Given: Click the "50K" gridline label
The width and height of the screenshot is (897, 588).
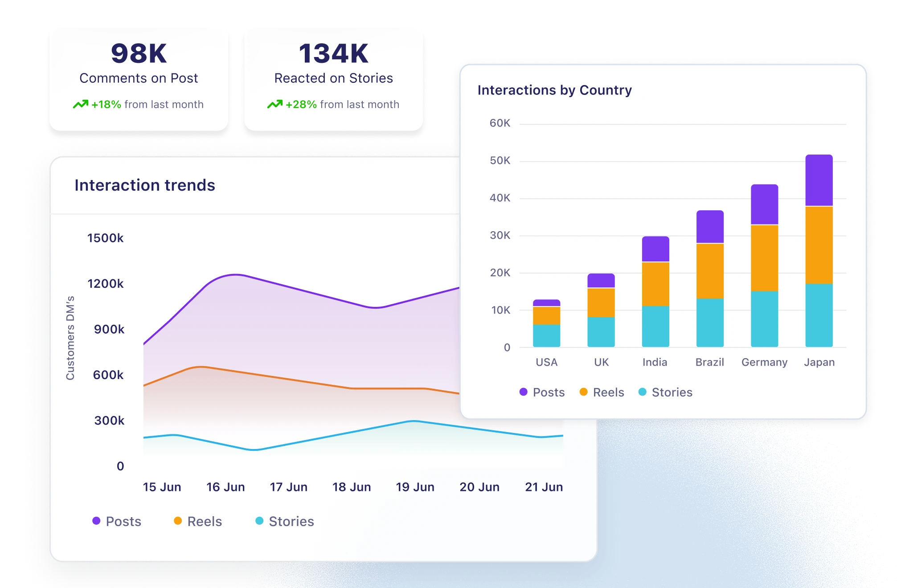Looking at the screenshot, I should (x=500, y=160).
